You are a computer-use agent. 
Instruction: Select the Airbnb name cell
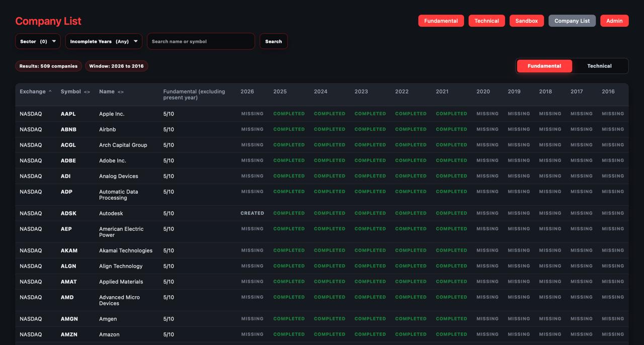coord(107,129)
